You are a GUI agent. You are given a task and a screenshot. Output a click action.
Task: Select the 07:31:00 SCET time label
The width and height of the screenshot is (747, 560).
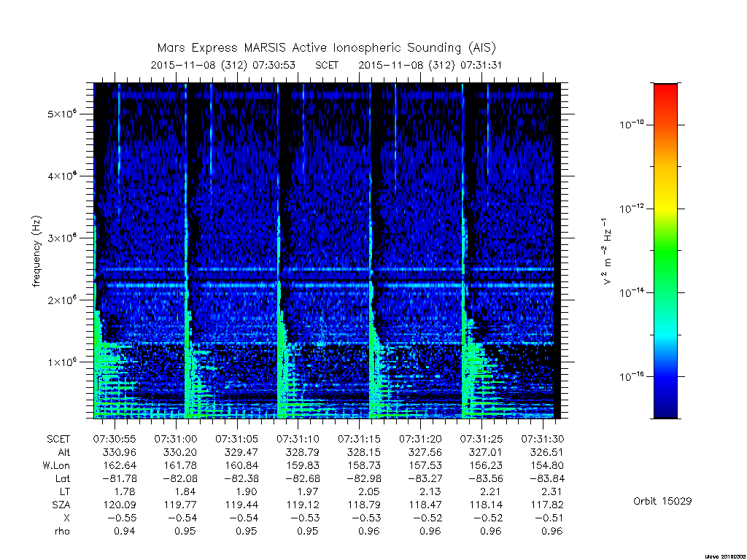click(x=176, y=439)
